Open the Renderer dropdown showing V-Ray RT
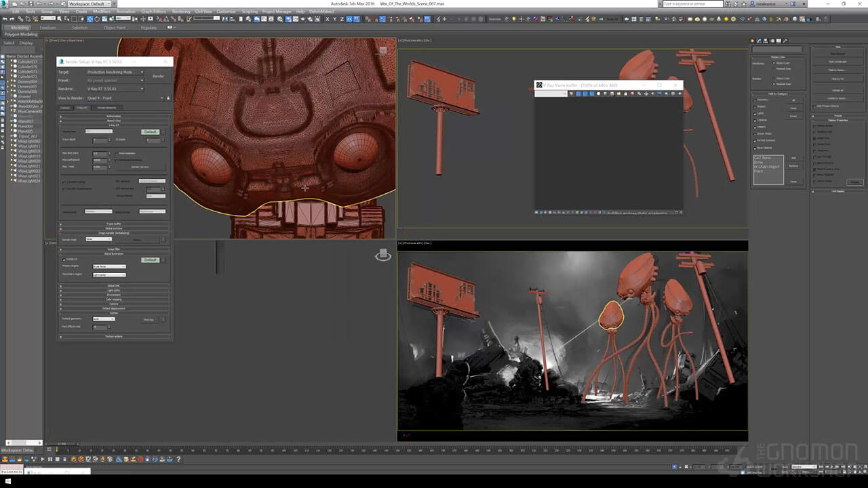Viewport: 868px width, 488px height. [x=115, y=89]
